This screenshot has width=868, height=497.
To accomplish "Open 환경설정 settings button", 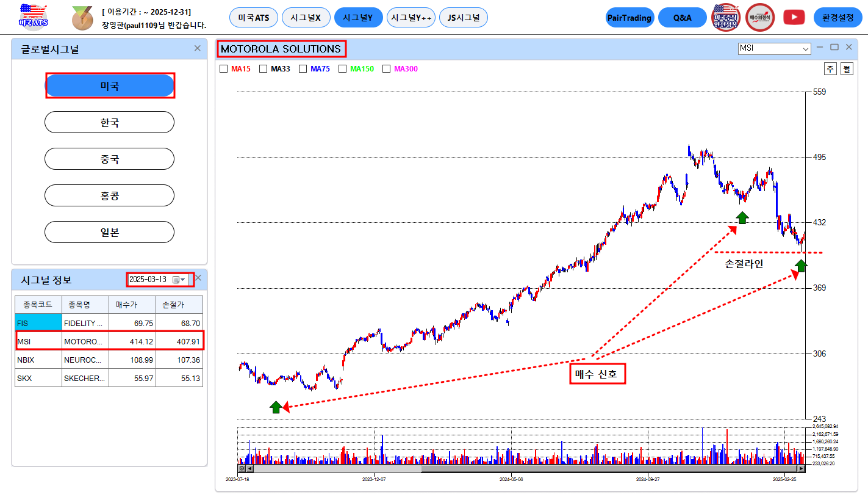I will (x=838, y=18).
